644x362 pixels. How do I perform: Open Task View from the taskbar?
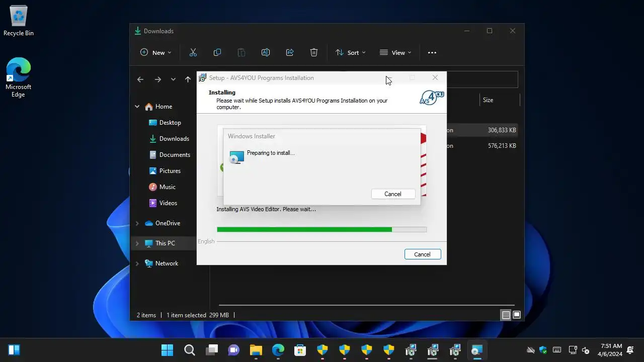click(x=212, y=350)
